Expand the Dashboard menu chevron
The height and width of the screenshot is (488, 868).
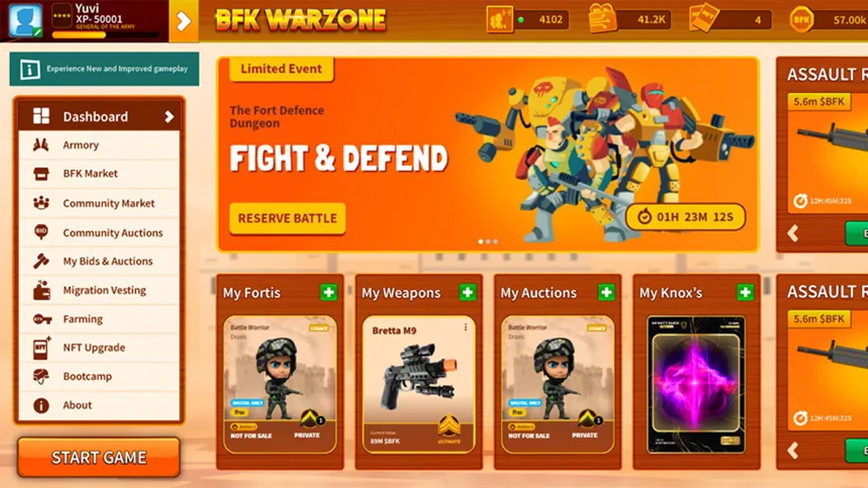click(x=169, y=117)
